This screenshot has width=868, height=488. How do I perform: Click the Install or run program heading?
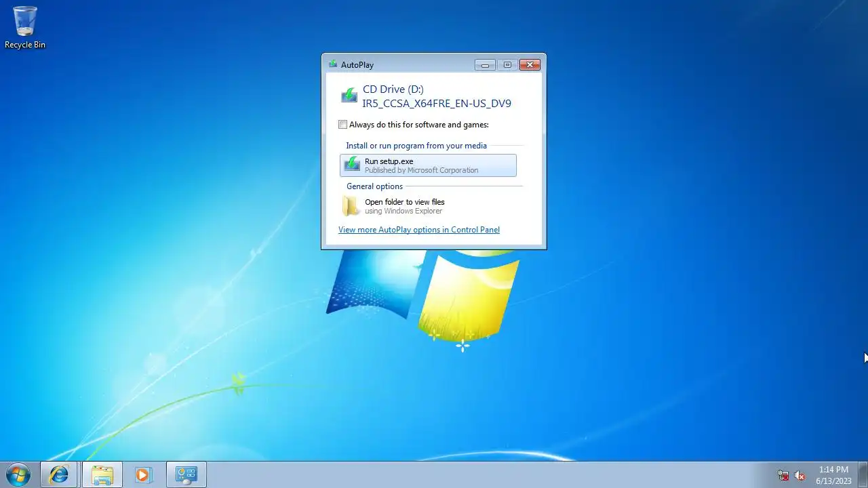tap(416, 146)
